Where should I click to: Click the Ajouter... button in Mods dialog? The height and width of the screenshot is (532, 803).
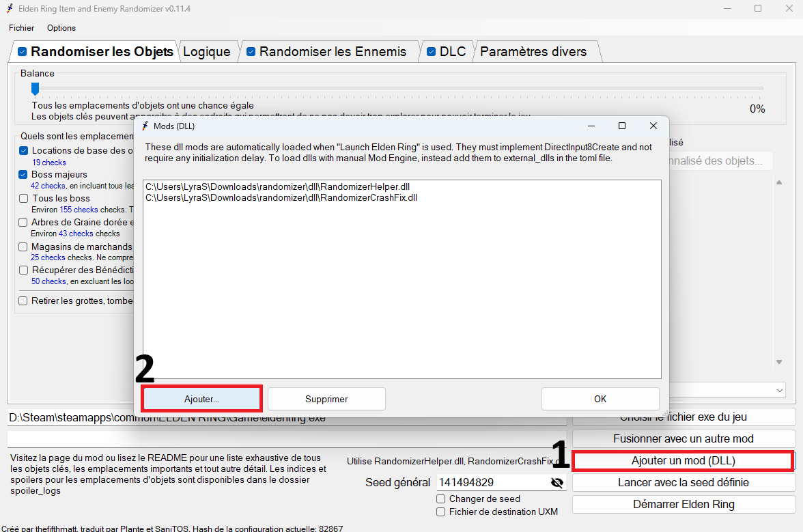pos(202,399)
